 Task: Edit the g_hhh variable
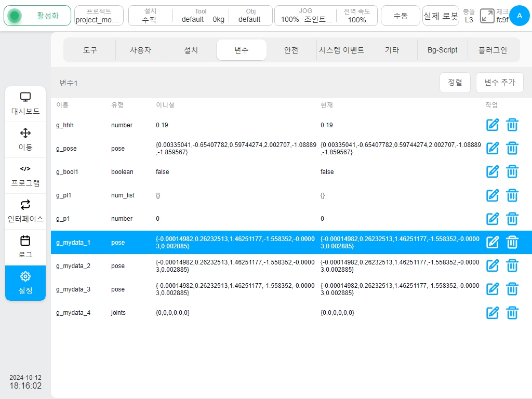[493, 125]
